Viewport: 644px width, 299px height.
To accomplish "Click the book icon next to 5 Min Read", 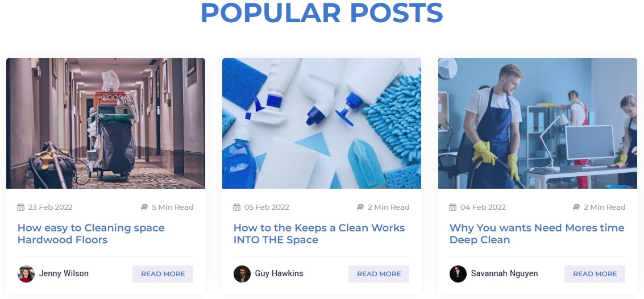I will click(144, 207).
